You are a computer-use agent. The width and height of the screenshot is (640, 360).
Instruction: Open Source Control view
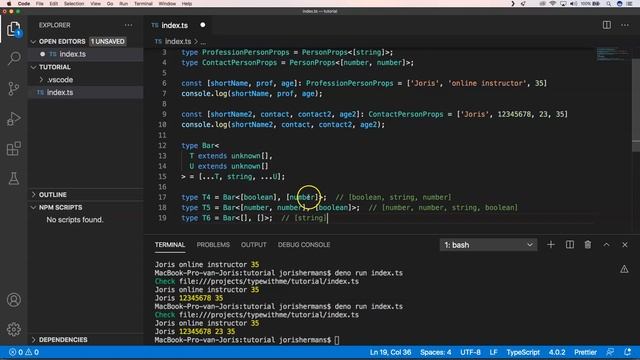13,88
